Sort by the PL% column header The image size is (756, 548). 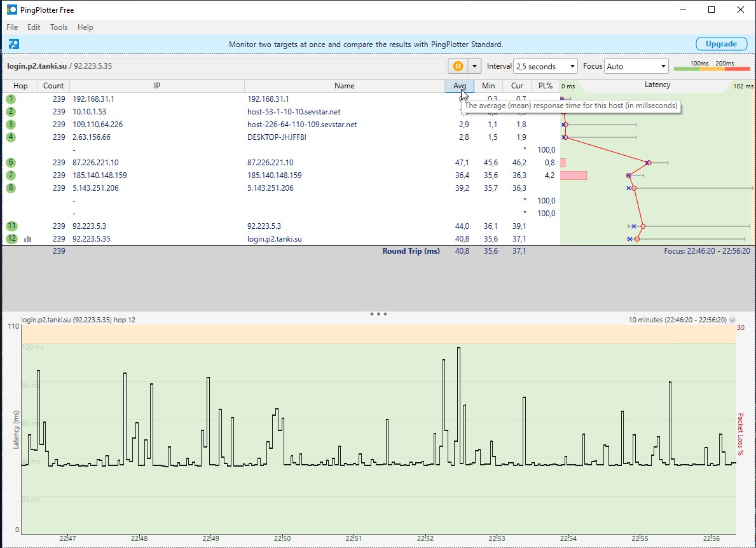(x=546, y=86)
